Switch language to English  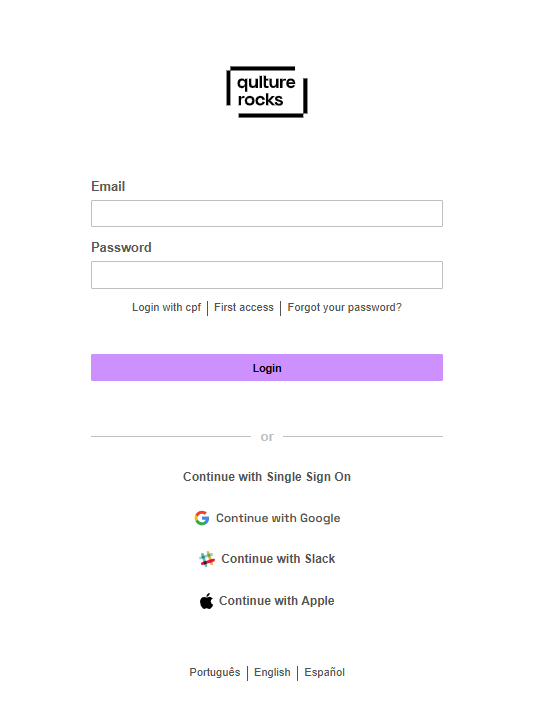pyautogui.click(x=272, y=672)
